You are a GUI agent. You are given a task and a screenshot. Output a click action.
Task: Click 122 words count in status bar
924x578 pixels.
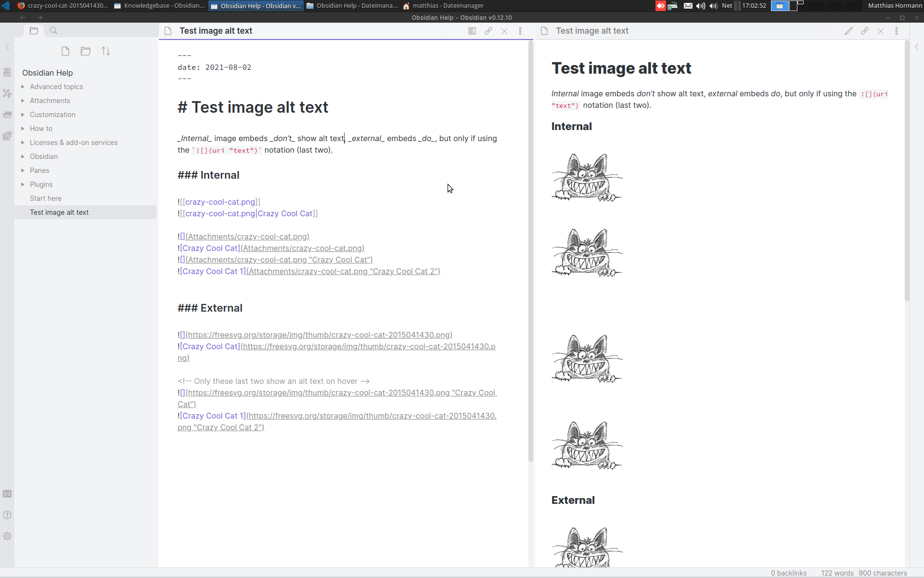[x=837, y=573]
